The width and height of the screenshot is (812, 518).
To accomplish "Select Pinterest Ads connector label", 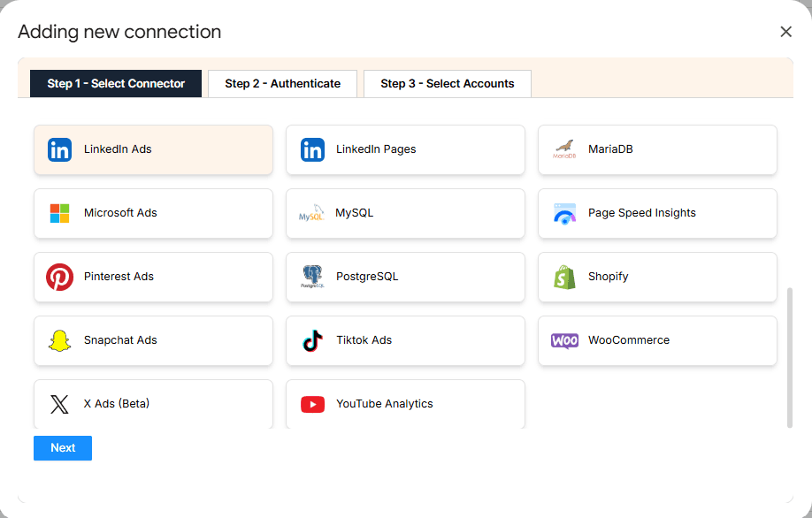I will (x=119, y=277).
